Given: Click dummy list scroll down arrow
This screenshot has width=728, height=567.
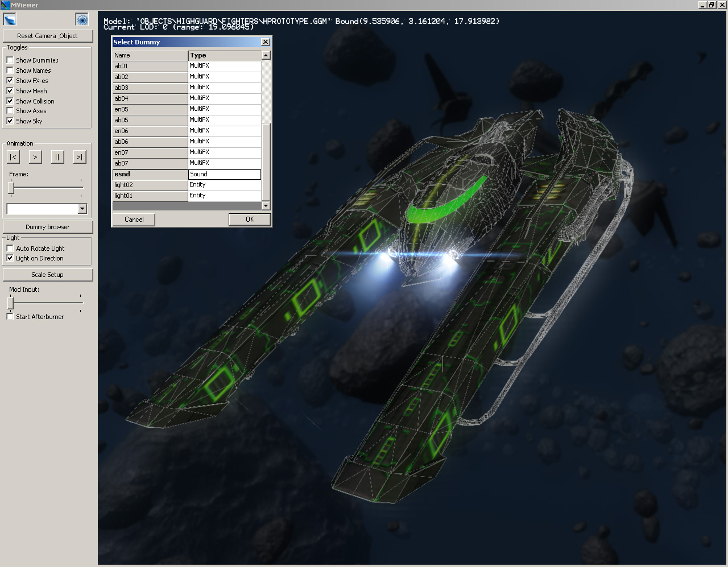Looking at the screenshot, I should (x=266, y=205).
